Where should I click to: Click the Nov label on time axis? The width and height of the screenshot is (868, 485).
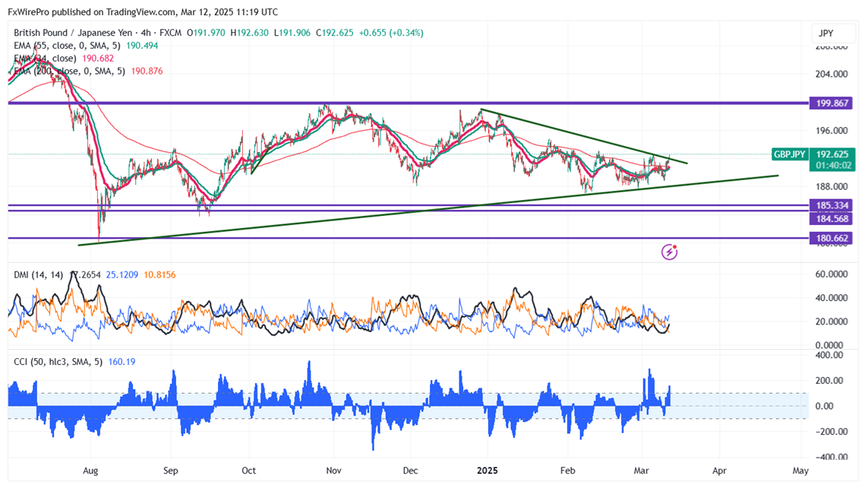(x=334, y=471)
